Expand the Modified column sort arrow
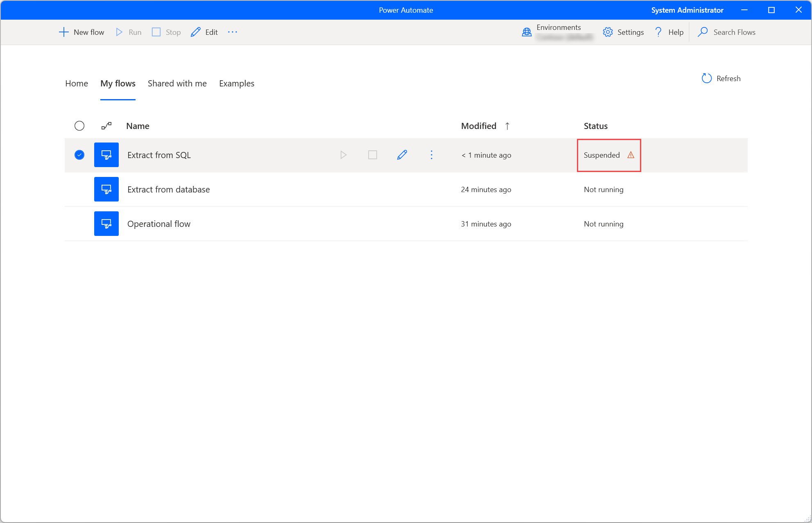This screenshot has height=523, width=812. tap(507, 126)
